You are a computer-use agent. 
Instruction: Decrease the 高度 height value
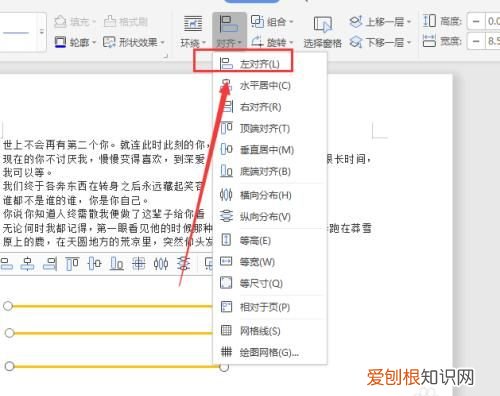(x=476, y=22)
